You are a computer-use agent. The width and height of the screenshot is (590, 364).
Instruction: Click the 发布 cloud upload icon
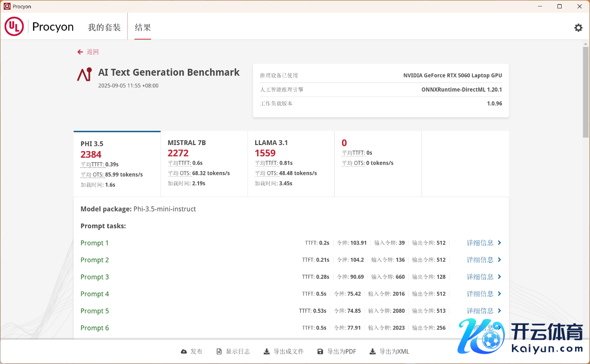pyautogui.click(x=184, y=351)
